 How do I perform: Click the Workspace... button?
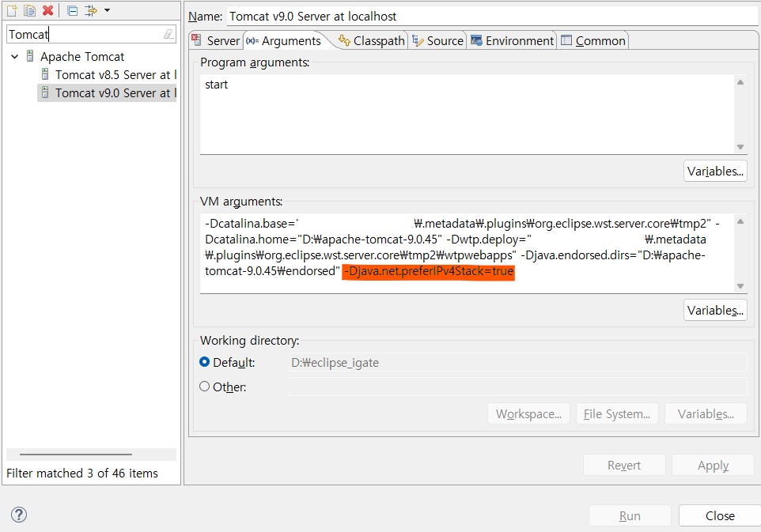coord(528,413)
